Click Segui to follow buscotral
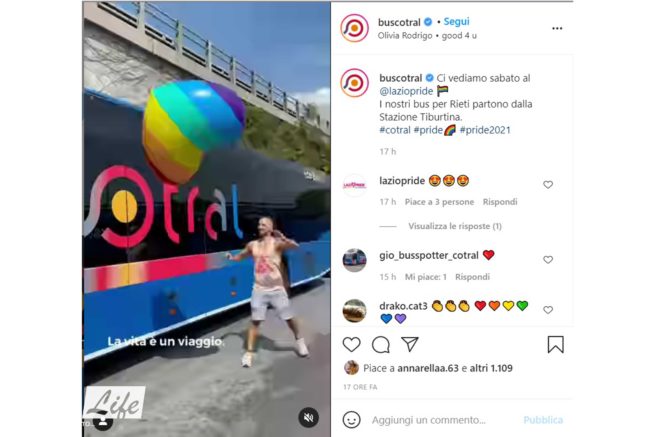The height and width of the screenshot is (437, 655). (456, 21)
